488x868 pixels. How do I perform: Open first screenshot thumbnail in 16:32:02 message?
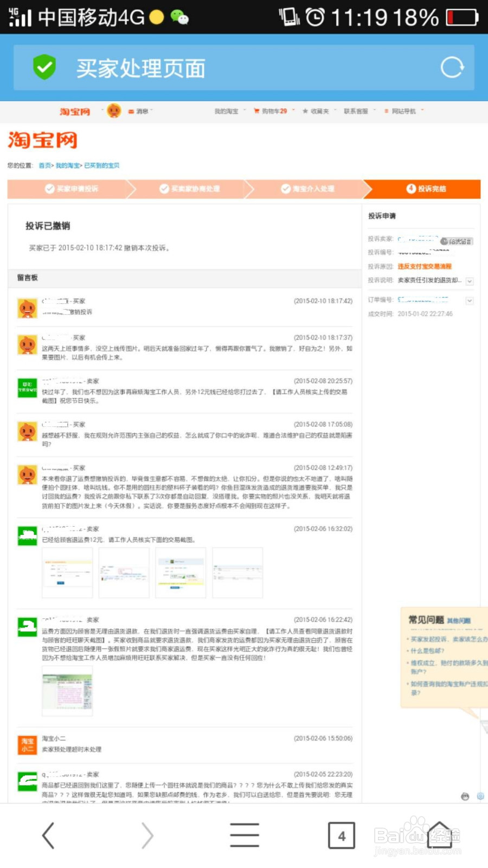point(67,572)
